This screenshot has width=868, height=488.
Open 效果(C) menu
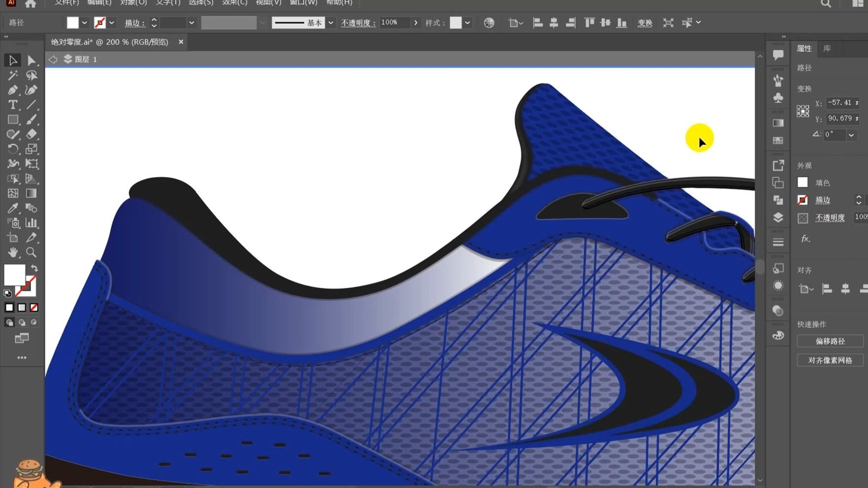234,3
